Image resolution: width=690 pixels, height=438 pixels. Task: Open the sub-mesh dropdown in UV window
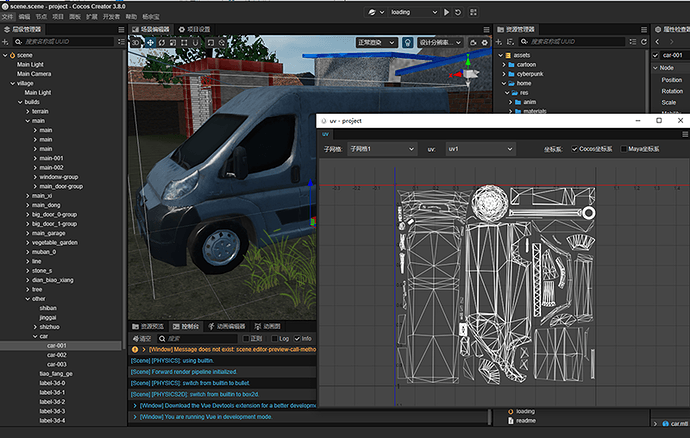coord(381,149)
